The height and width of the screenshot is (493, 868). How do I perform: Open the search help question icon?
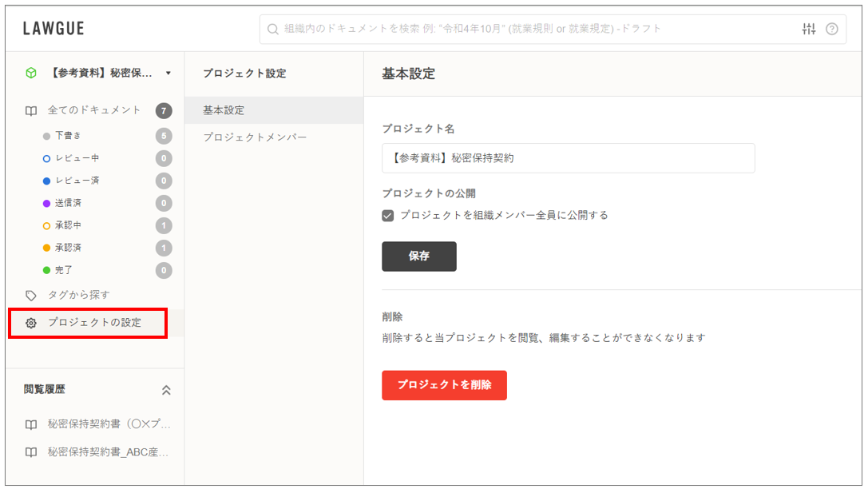pos(832,30)
